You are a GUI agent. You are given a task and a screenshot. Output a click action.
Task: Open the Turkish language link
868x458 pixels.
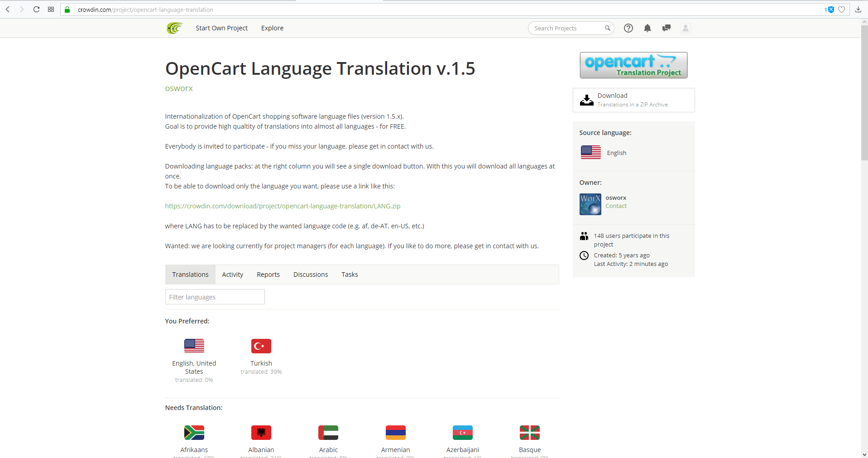pyautogui.click(x=261, y=363)
